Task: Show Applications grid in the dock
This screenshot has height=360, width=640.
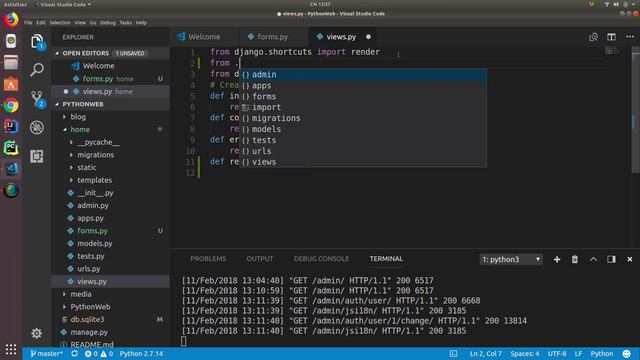Action: [11, 349]
